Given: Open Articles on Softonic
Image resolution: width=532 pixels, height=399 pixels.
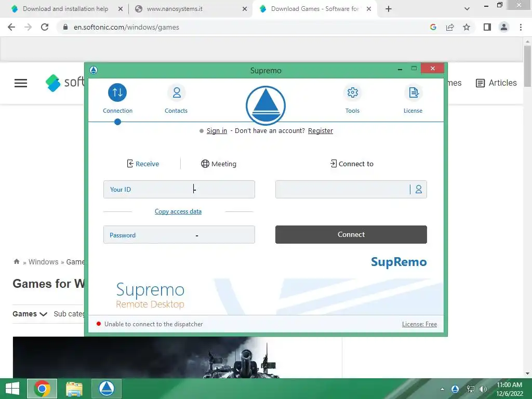Looking at the screenshot, I should point(496,83).
